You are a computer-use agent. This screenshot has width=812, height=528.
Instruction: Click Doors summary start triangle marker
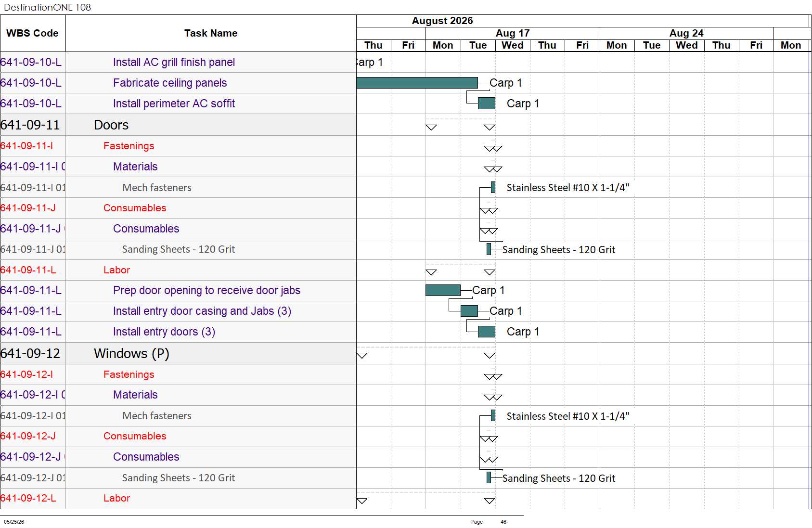pos(431,128)
